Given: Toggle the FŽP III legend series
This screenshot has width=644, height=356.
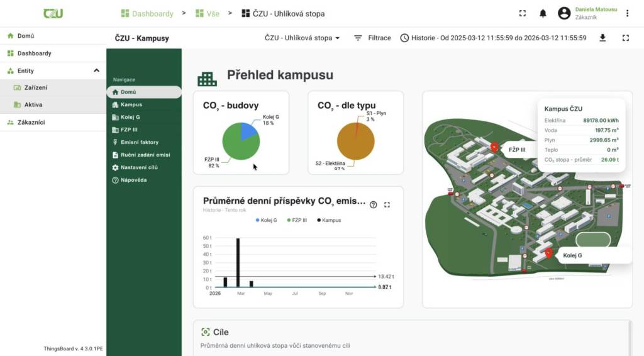Looking at the screenshot, I should click(x=299, y=221).
